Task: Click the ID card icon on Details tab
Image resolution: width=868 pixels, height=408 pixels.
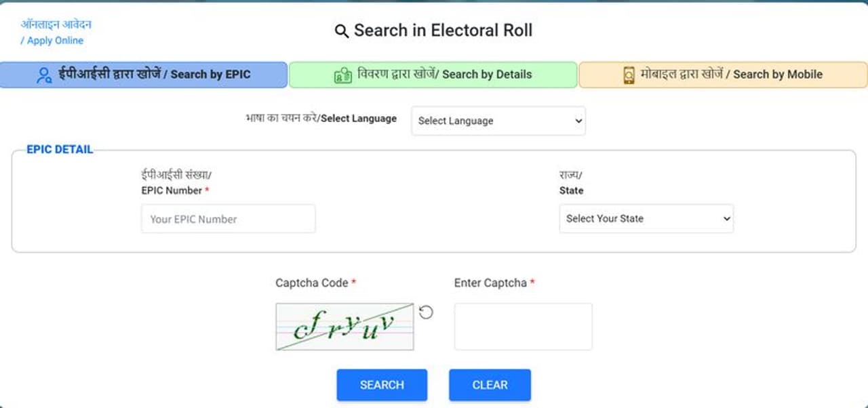Action: (x=343, y=75)
